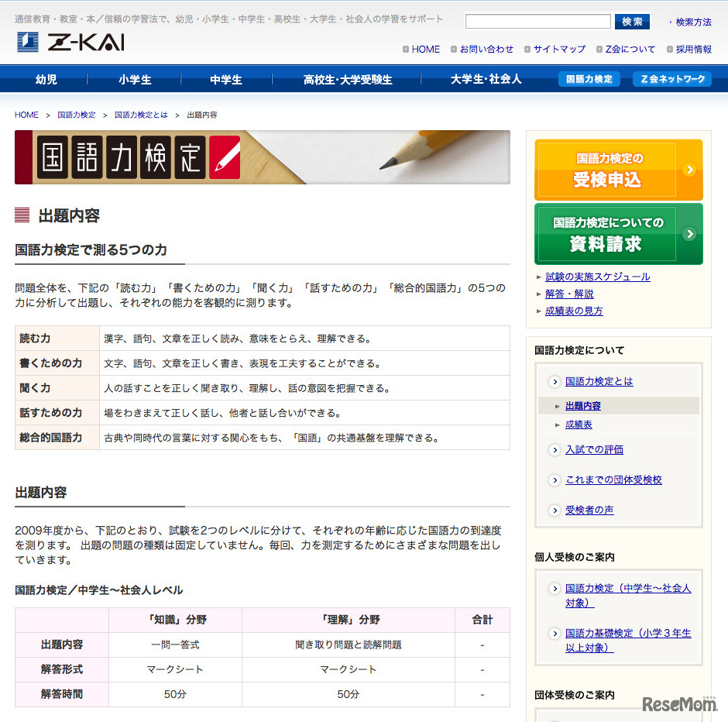This screenshot has height=722, width=728.
Task: Open 国語力検定とは in the sidebar
Action: pyautogui.click(x=599, y=382)
